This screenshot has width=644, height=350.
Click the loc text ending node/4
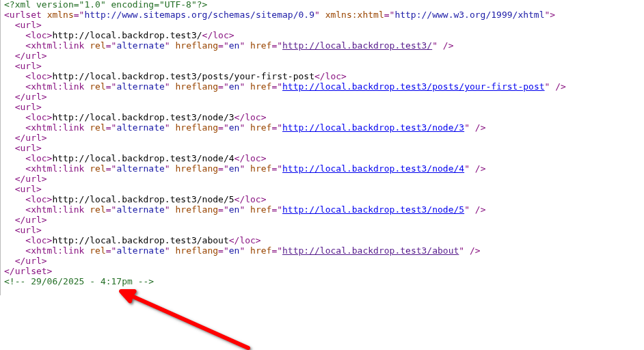point(144,159)
